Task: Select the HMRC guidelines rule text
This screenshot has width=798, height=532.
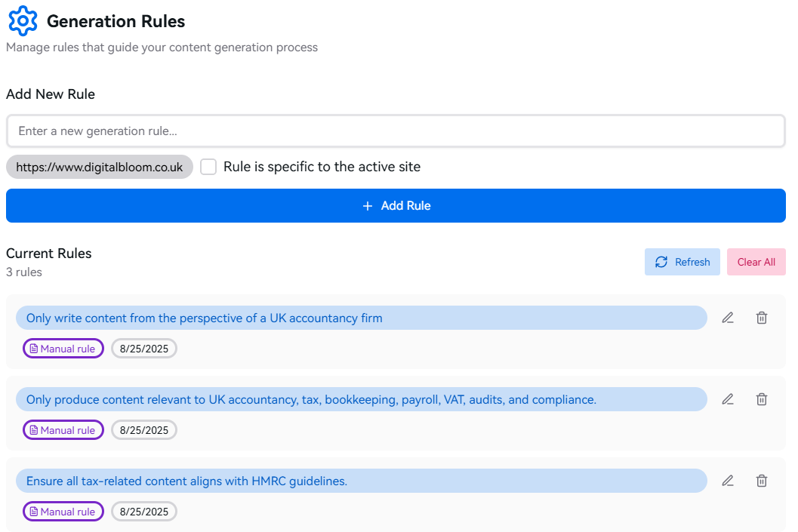Action: tap(186, 481)
